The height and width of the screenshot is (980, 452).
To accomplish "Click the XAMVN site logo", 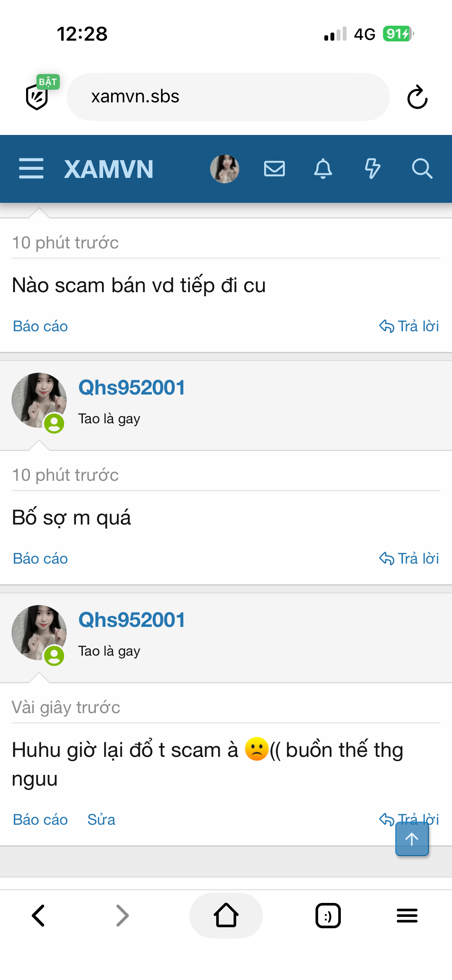I will coord(109,169).
